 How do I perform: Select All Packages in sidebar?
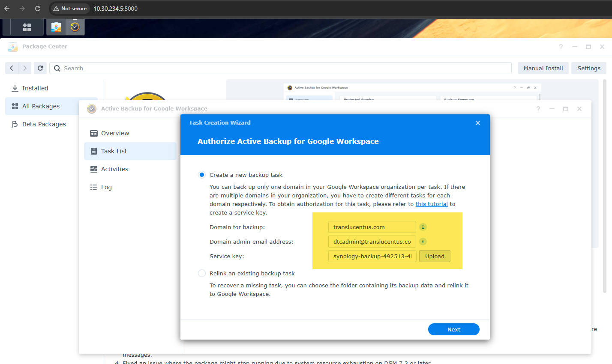tap(42, 106)
